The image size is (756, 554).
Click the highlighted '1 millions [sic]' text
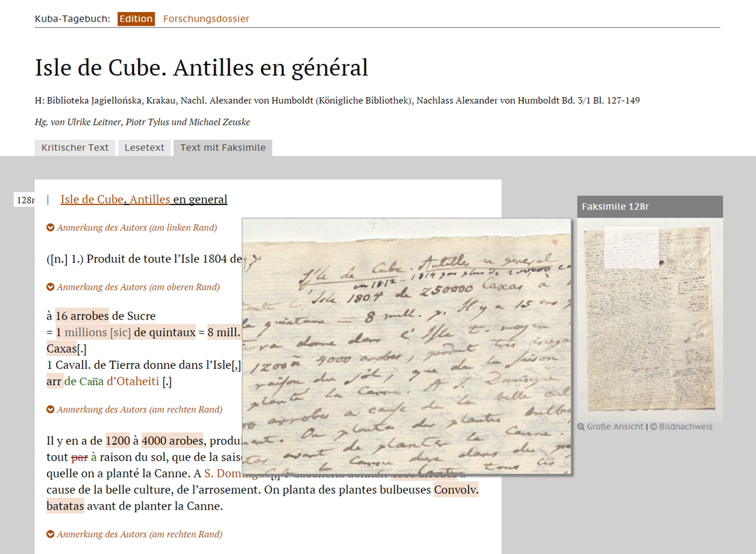93,332
